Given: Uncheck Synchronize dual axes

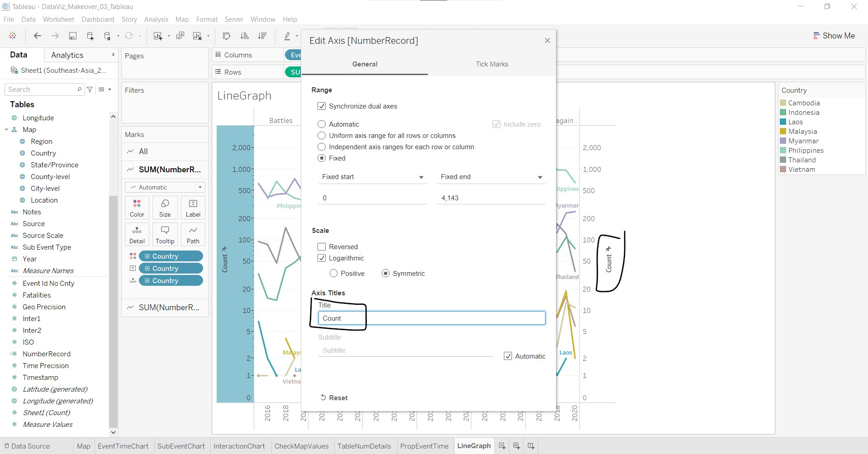Looking at the screenshot, I should pos(322,106).
